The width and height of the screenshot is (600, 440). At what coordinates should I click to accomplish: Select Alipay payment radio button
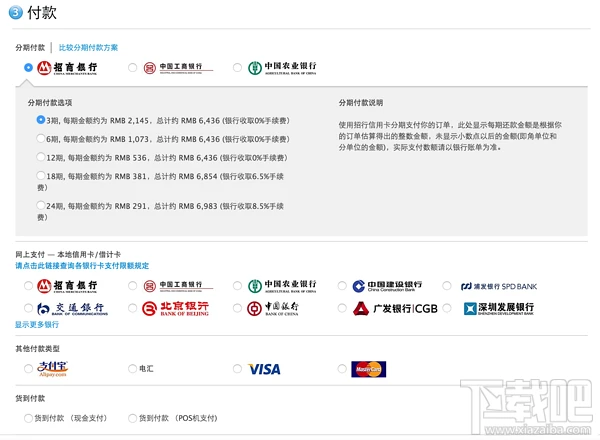(28, 369)
